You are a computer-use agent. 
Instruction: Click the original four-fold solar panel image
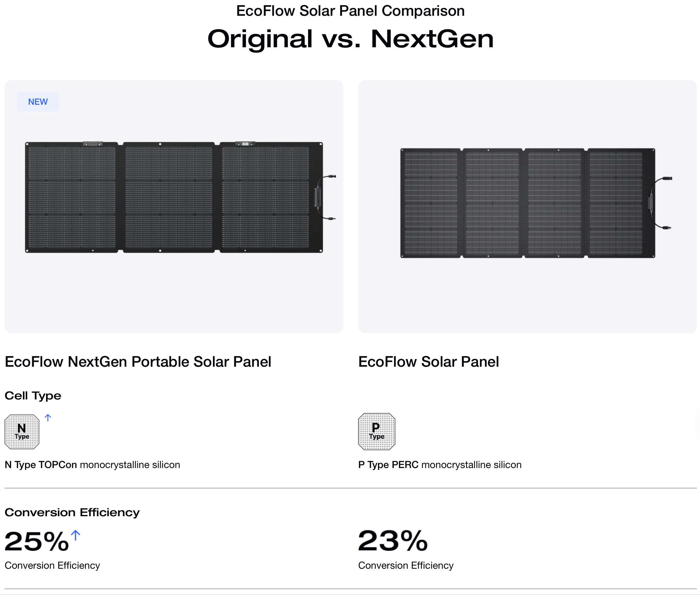(x=527, y=203)
